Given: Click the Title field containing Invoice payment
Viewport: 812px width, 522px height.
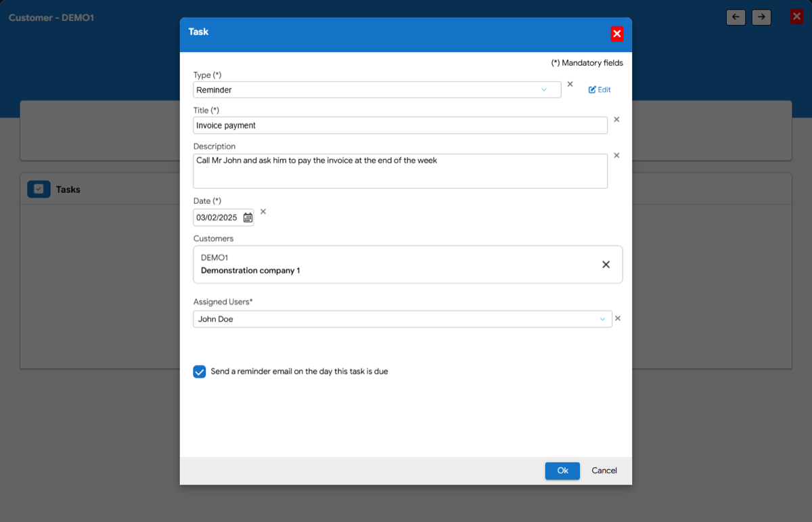Looking at the screenshot, I should 400,125.
